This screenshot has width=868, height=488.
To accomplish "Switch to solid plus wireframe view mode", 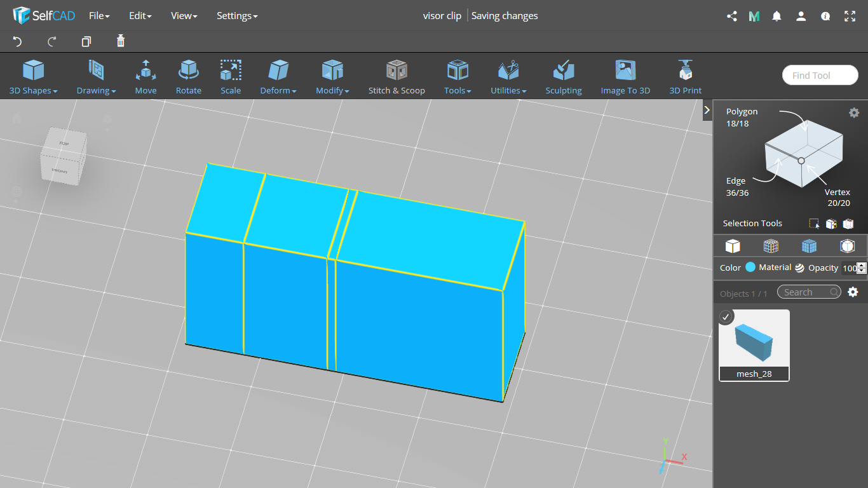I will (809, 246).
